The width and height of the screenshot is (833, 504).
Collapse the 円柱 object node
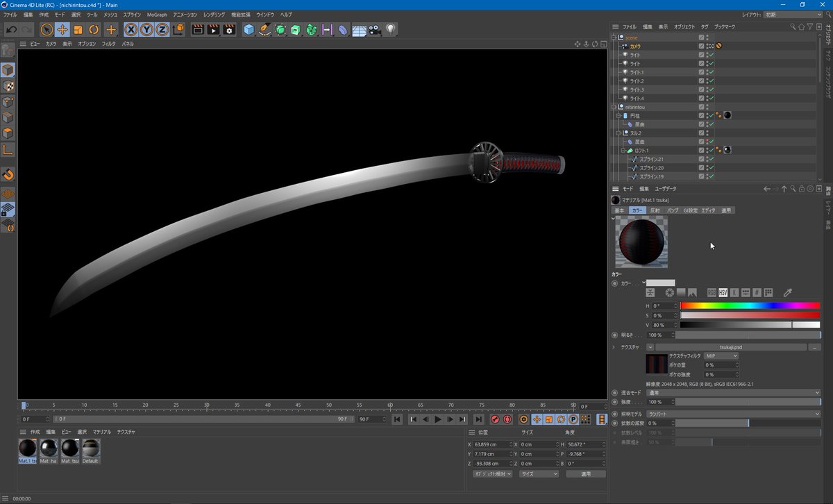tap(619, 116)
